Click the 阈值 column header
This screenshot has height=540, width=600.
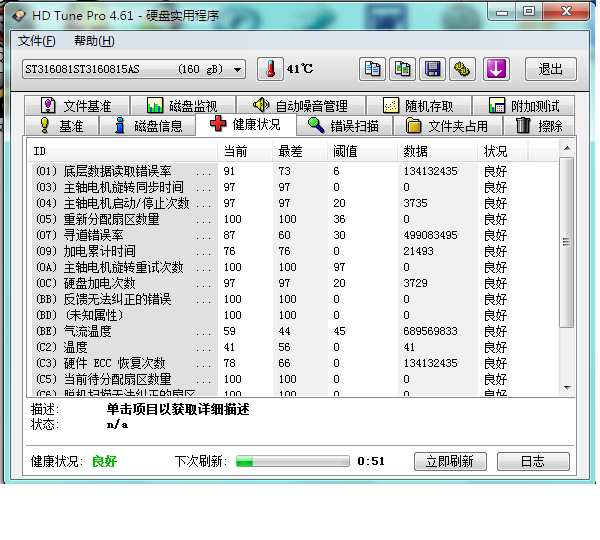362,151
